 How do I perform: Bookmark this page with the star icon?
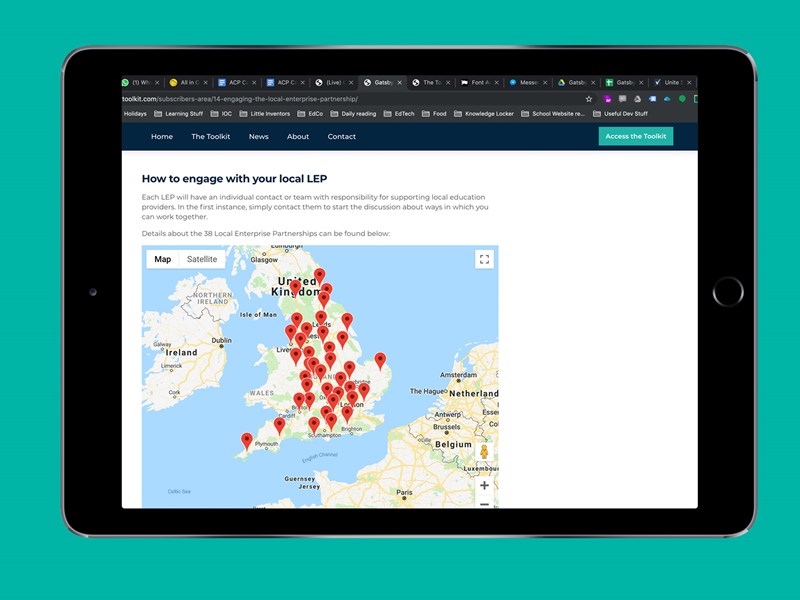coord(589,99)
